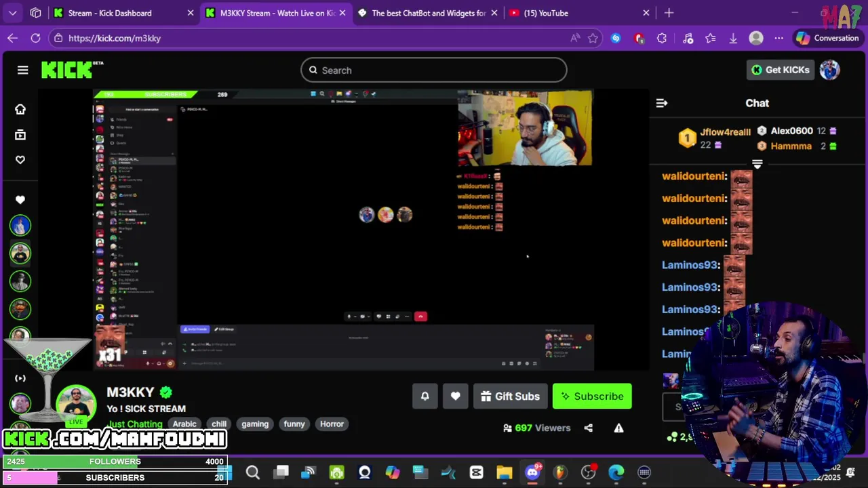Click Jflow4realll top gifter
Screen dimensions: 868x488
[726, 132]
